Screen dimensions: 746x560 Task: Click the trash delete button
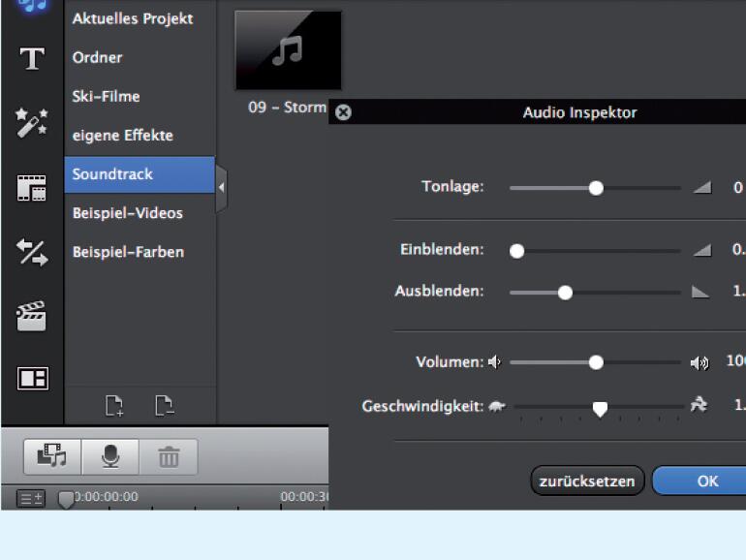pos(169,455)
